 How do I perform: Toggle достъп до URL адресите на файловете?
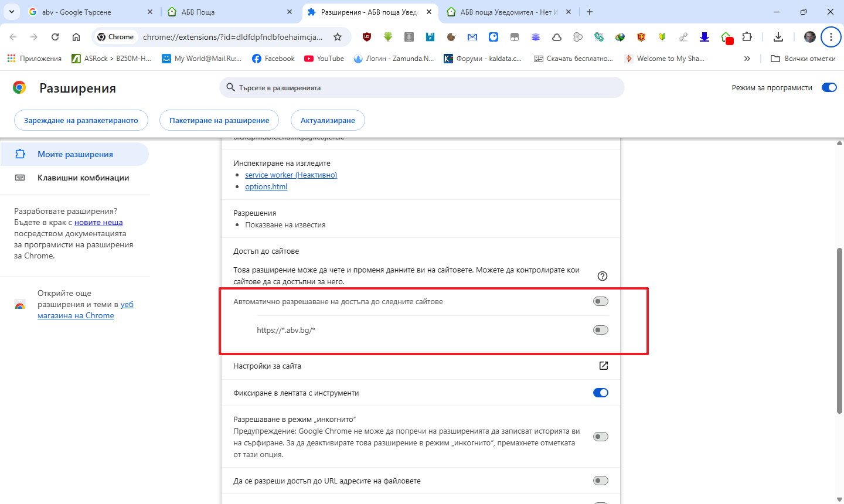[601, 481]
